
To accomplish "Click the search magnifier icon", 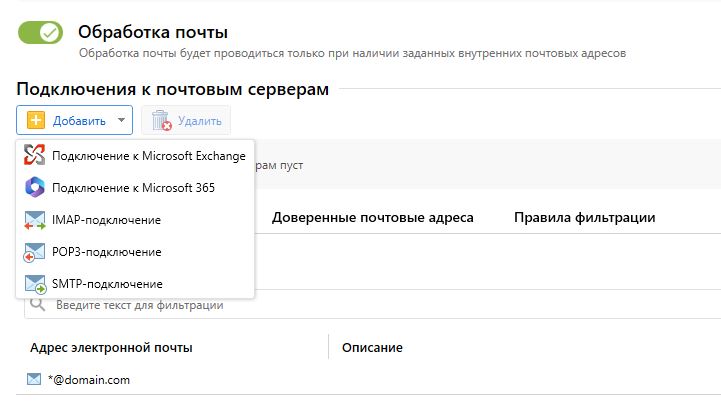I will click(37, 304).
